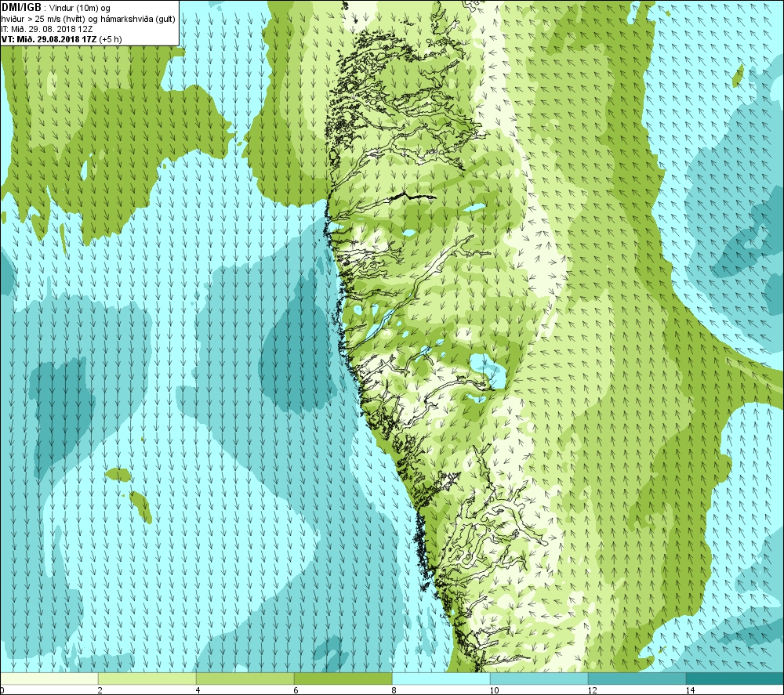Click the '10' label on the wind scale
Screen dimensions: 784x695
pyautogui.click(x=494, y=690)
